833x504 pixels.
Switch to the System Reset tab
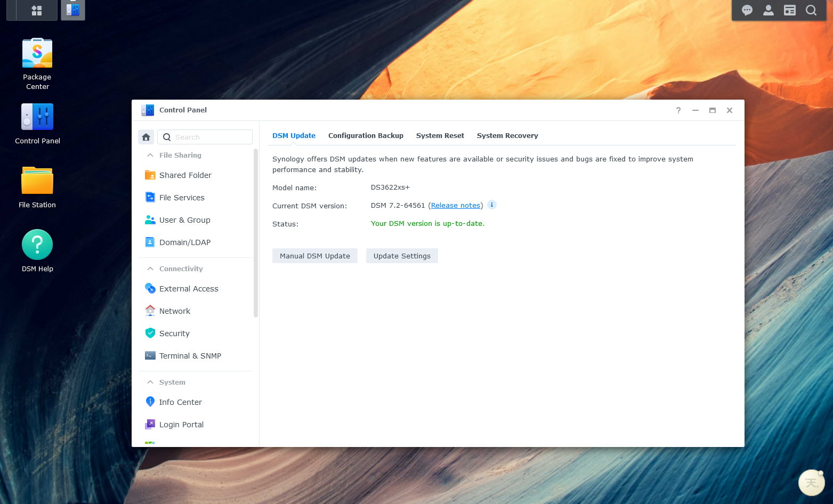(x=440, y=135)
